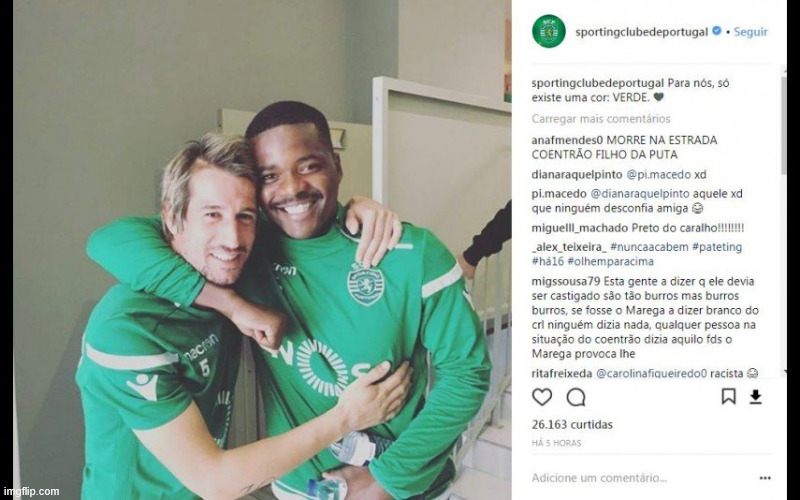800x500 pixels.
Task: Click the @pi.macedo mention
Action: [659, 174]
